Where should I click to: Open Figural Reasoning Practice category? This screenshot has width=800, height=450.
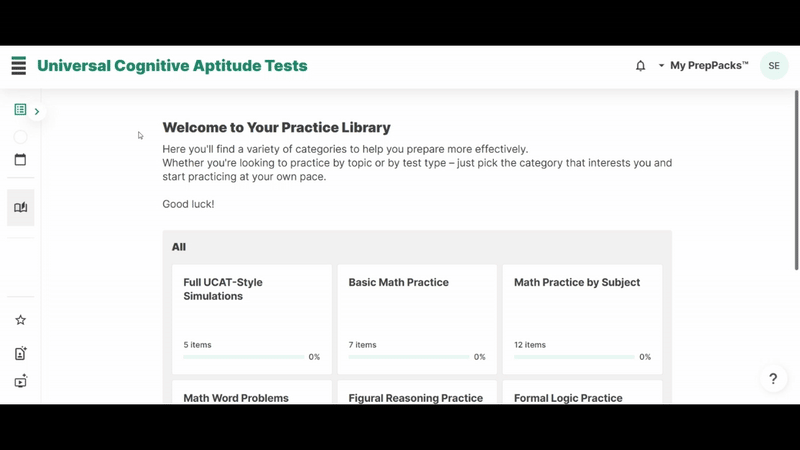click(x=417, y=394)
